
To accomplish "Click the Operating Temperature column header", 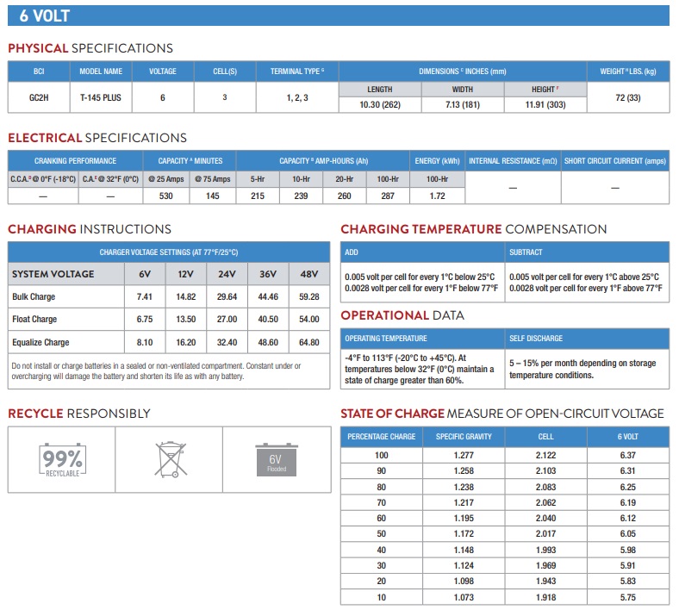I will coord(385,339).
